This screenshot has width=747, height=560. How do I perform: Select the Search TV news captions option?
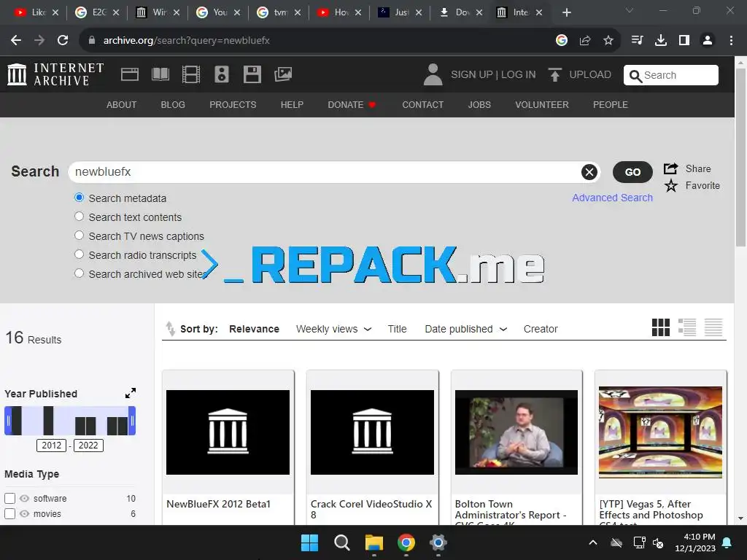tap(79, 236)
